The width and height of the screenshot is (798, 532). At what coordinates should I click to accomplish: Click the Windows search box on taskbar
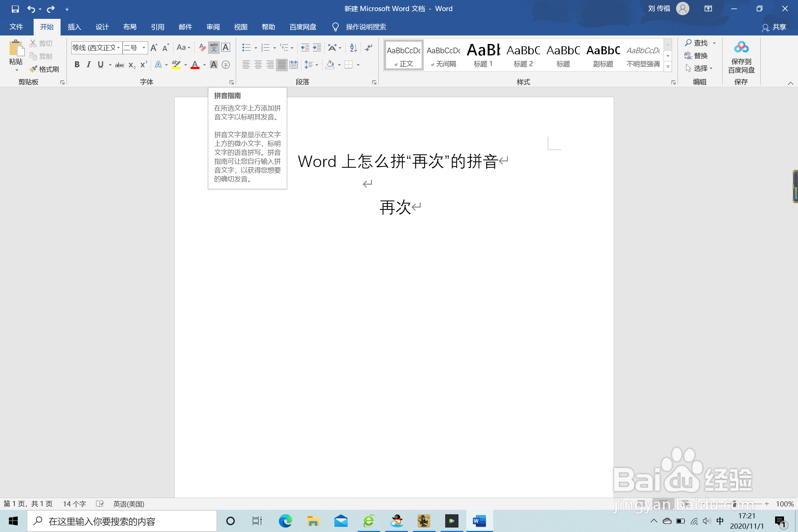[122, 521]
